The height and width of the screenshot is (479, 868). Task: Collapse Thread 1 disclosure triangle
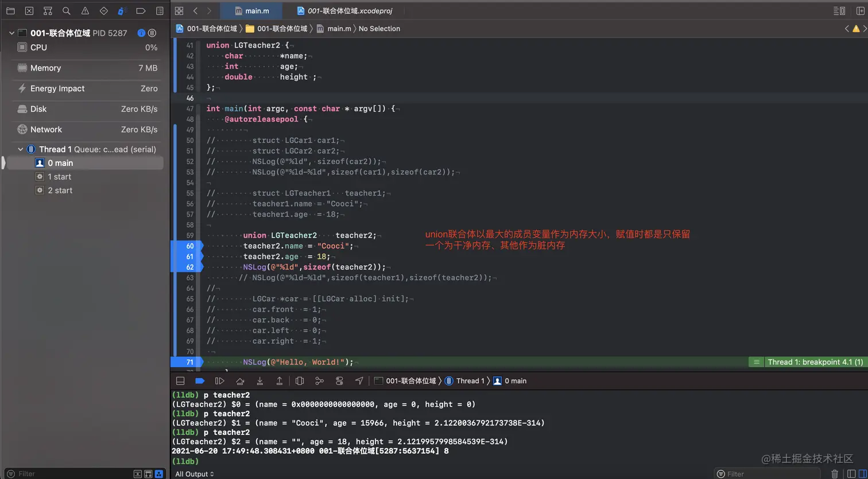[x=20, y=149]
